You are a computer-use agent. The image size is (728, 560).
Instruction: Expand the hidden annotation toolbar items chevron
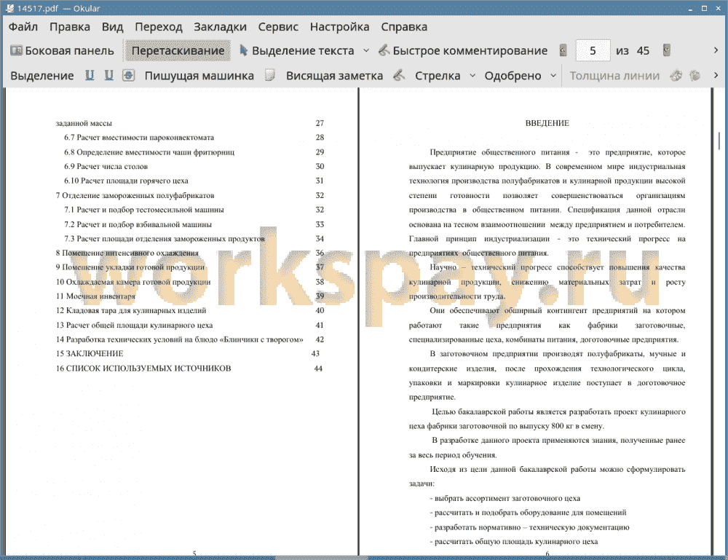point(716,75)
